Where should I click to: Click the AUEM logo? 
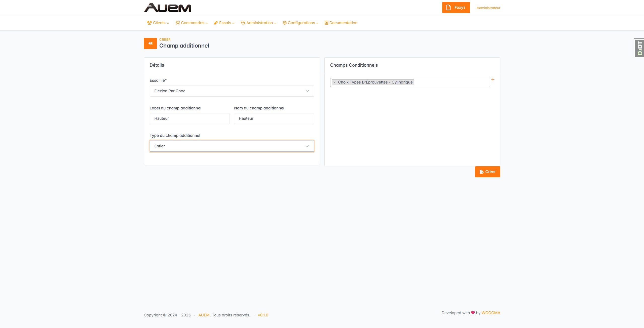[168, 8]
